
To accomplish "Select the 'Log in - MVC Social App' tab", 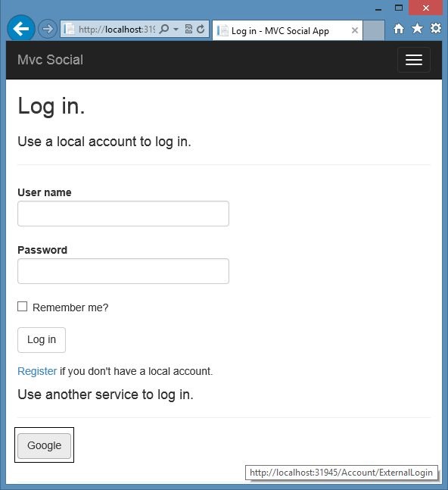I will point(288,30).
